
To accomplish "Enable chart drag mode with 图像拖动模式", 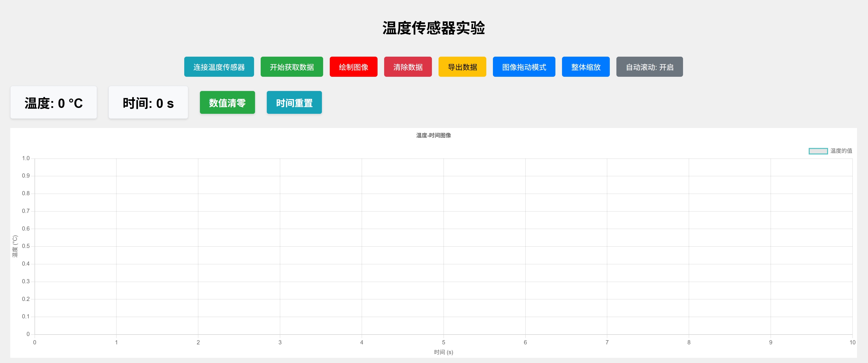I will click(524, 67).
